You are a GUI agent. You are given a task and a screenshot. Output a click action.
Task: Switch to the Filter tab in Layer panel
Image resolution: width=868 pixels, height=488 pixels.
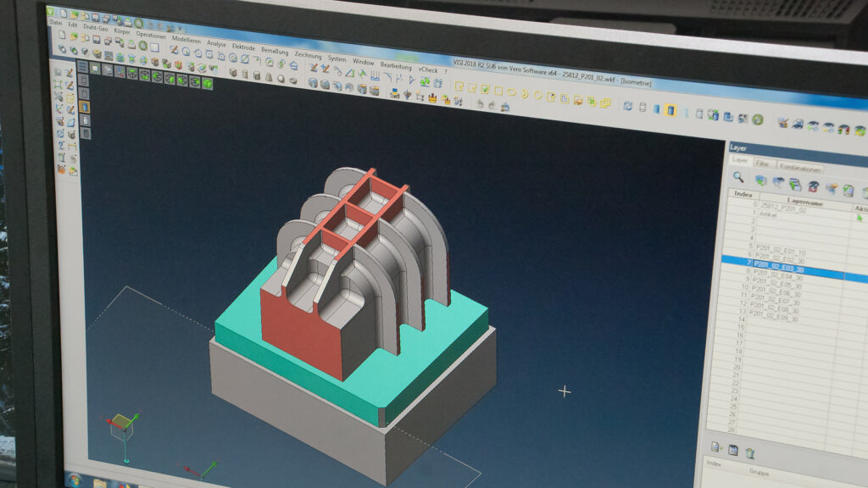(762, 164)
